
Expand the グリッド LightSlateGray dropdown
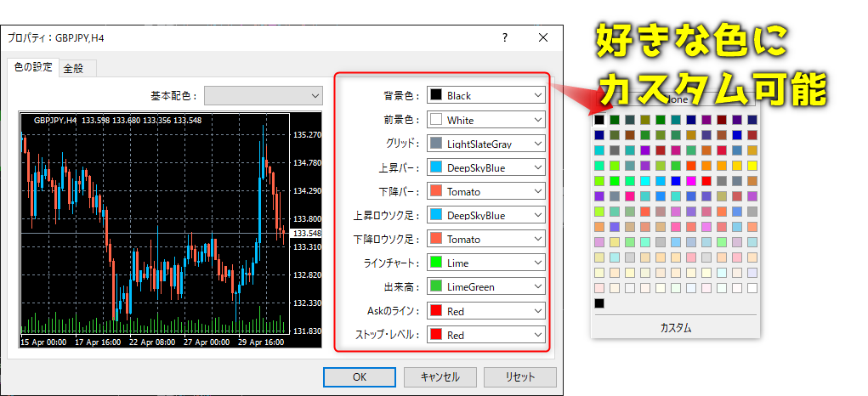(x=486, y=144)
